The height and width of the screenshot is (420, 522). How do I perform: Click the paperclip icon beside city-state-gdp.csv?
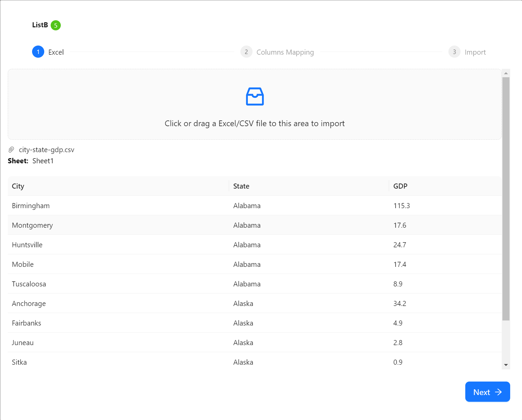(x=11, y=149)
